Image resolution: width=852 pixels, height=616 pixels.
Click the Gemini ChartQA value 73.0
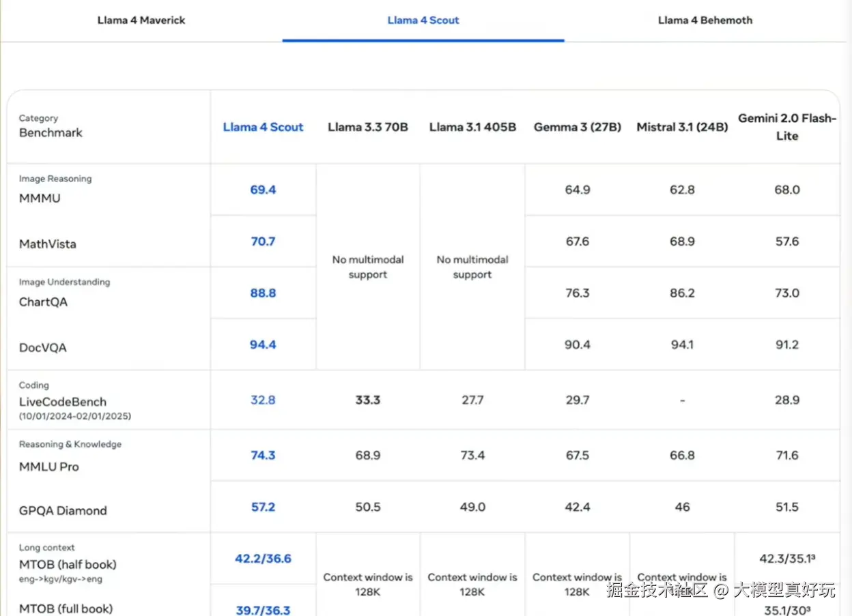(787, 293)
